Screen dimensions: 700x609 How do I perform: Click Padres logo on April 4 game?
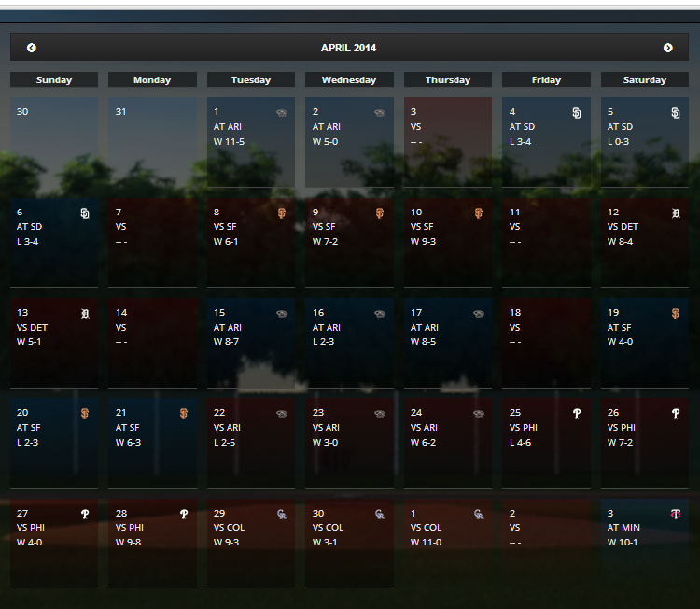click(577, 113)
